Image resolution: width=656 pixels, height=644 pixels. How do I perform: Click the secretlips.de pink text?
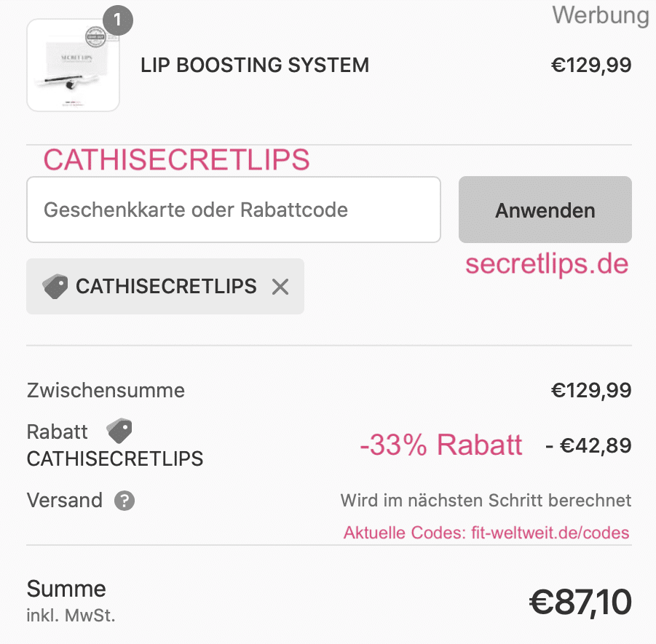pos(547,264)
